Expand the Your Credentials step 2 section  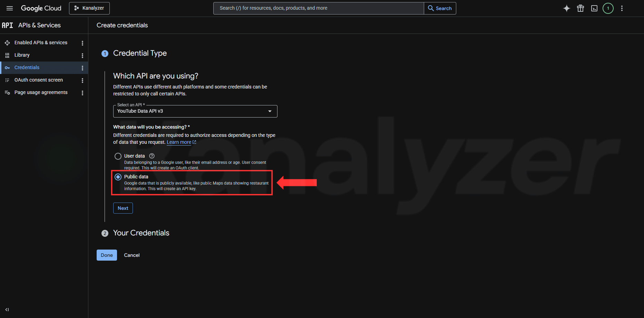point(141,233)
